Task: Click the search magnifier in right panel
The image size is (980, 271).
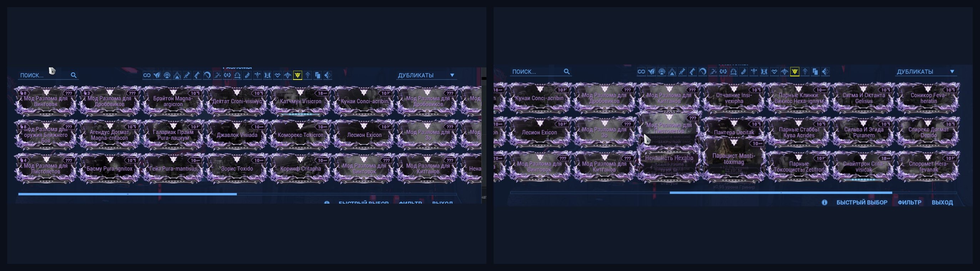Action: coord(567,71)
